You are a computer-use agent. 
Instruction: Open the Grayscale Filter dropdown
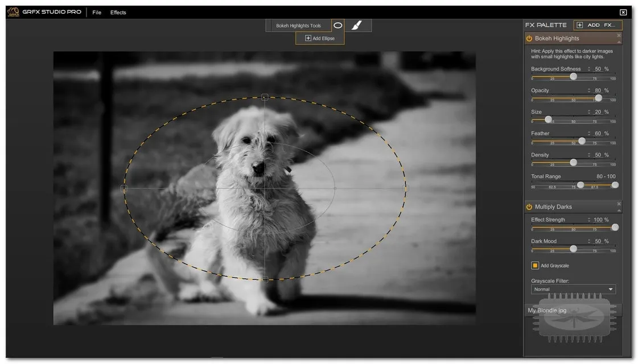(x=573, y=289)
